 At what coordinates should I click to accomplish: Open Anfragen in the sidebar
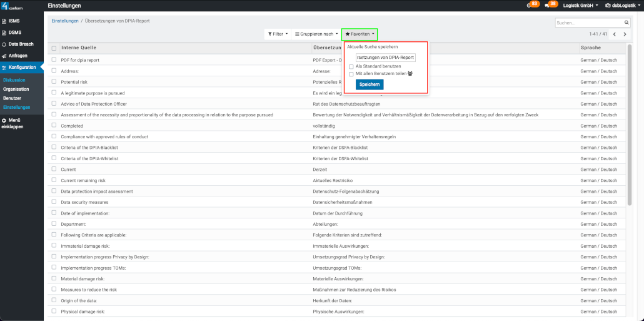[x=18, y=56]
